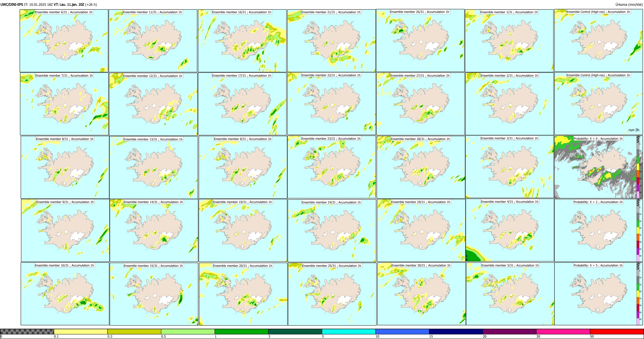Pick the blue 10–15 legend swatch
The image size is (644, 339).
[x=402, y=332]
